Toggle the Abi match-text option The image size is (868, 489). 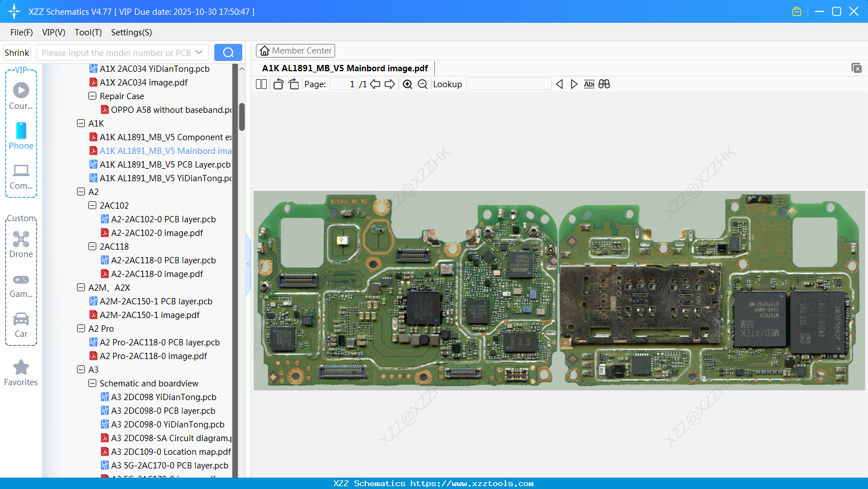pyautogui.click(x=589, y=84)
